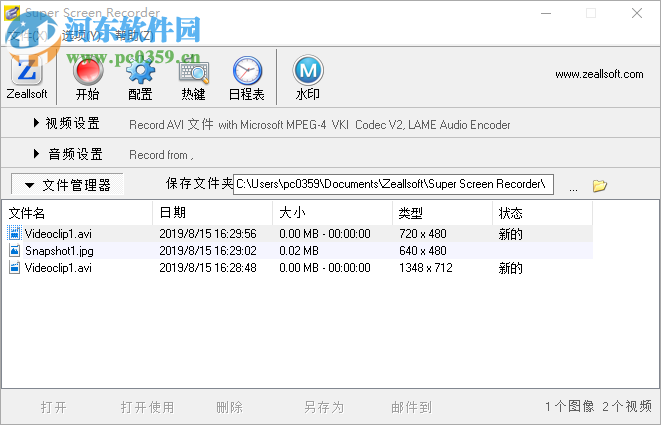Browse for a folder with the ... button
Screen dimensions: 661x425
(x=573, y=188)
